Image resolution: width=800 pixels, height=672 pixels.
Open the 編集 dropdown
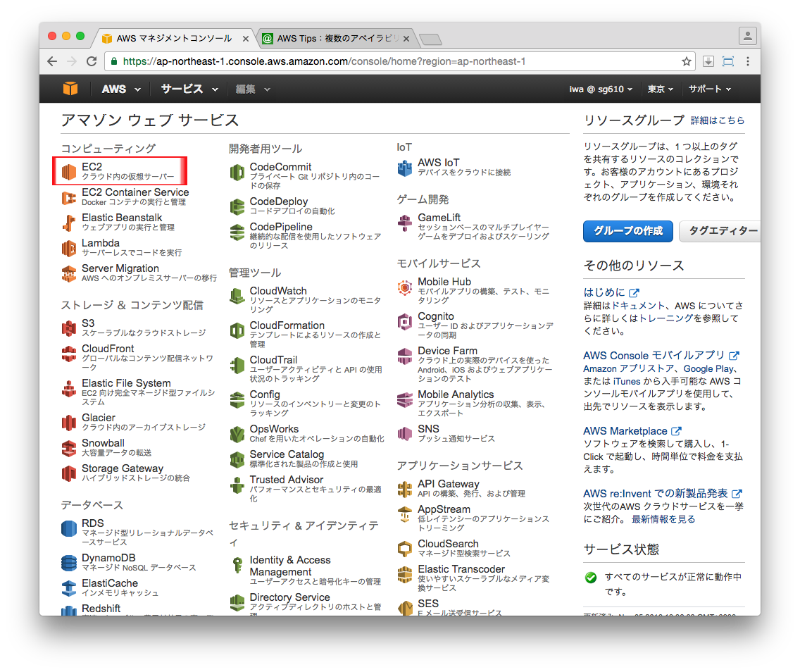pos(253,89)
